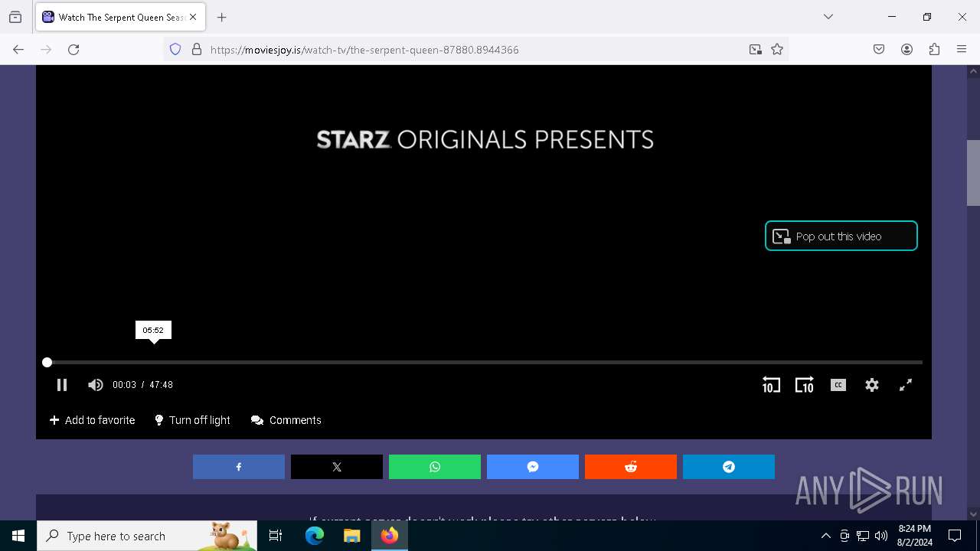Show hidden system tray icons
980x551 pixels.
(x=825, y=536)
